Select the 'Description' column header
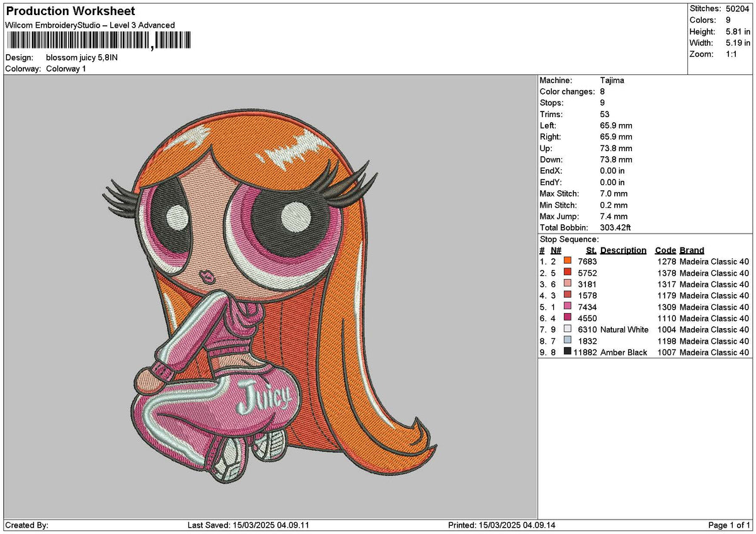Viewport: 756px width, 534px height. click(x=624, y=251)
